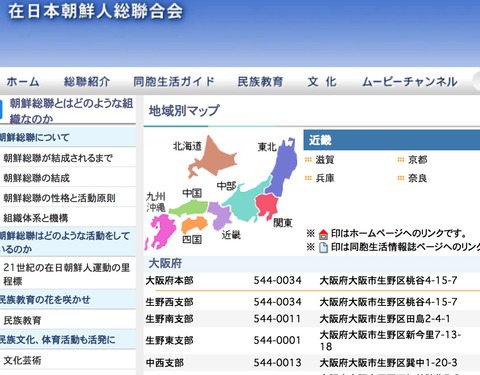This screenshot has width=480, height=375.
Task: Click the 関東 map label
Action: (x=283, y=223)
